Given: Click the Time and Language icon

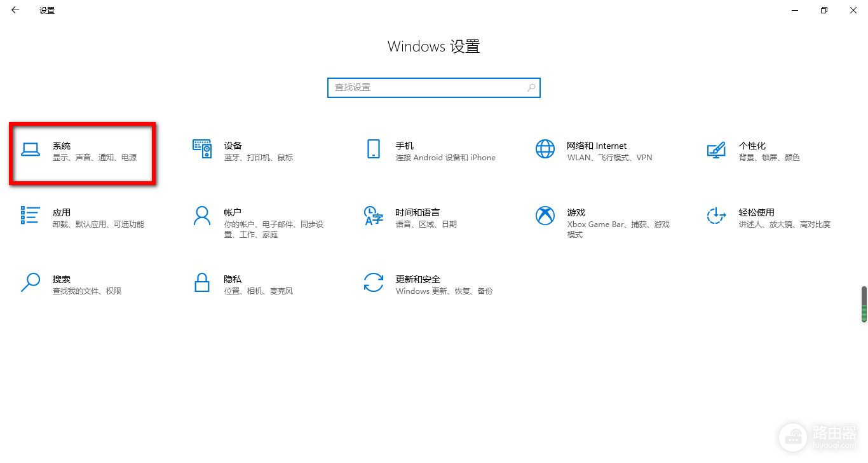Looking at the screenshot, I should tap(373, 216).
